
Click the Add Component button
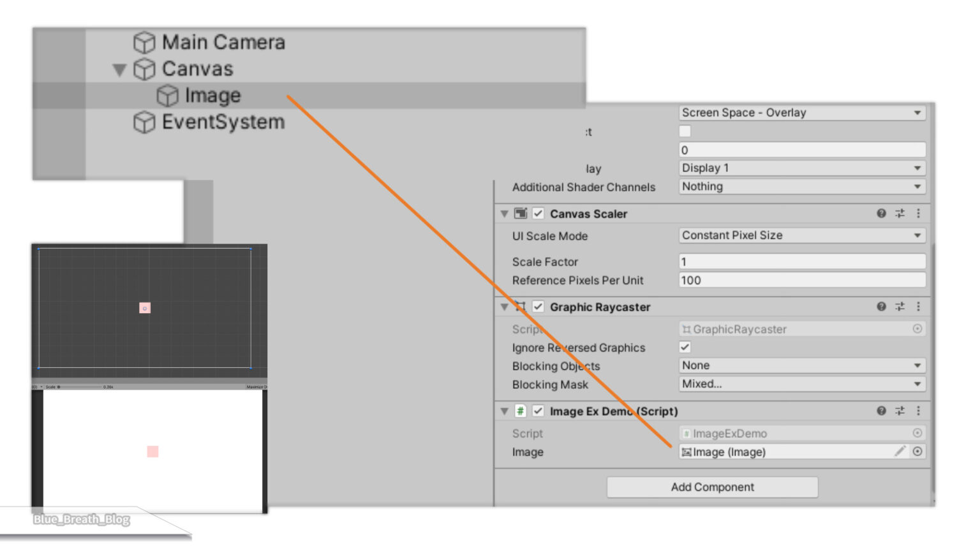click(712, 487)
